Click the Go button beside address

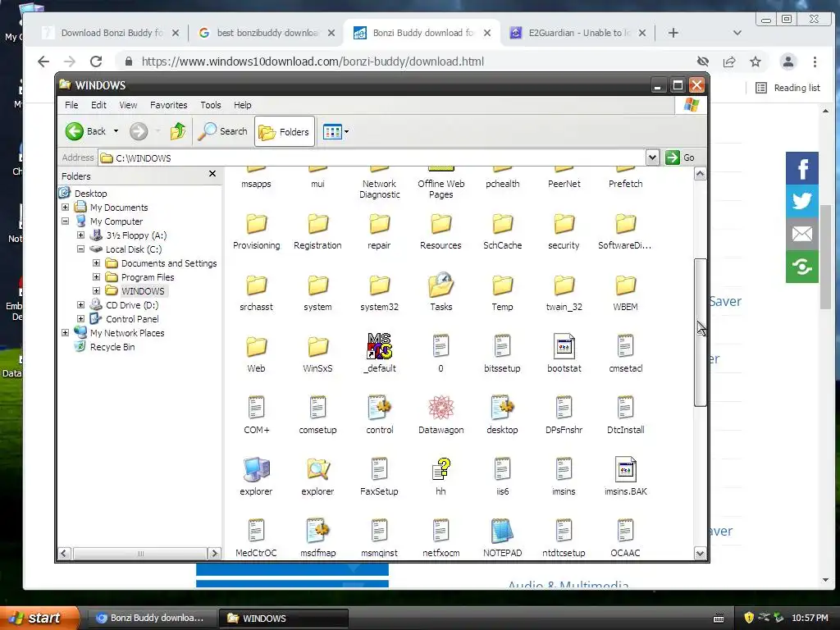click(680, 157)
